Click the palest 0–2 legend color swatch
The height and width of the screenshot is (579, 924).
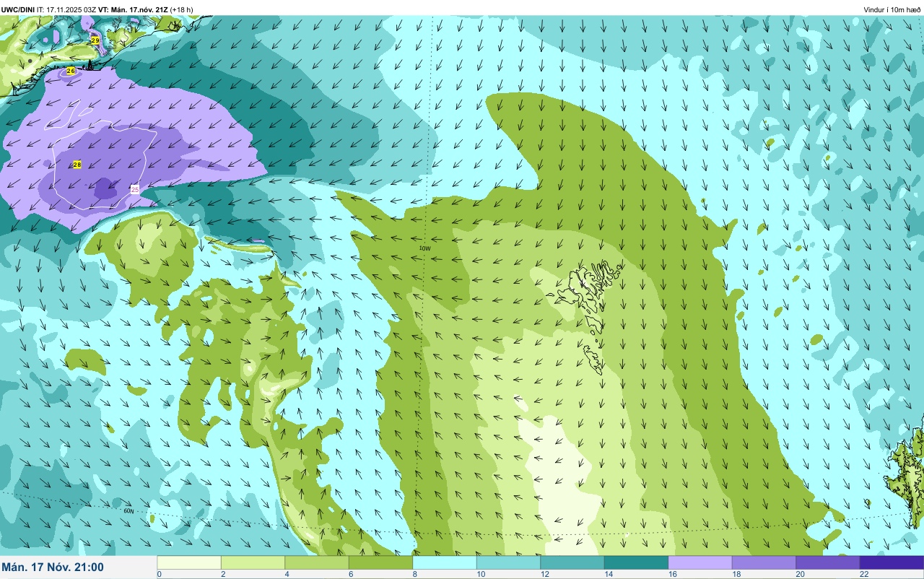[189, 562]
